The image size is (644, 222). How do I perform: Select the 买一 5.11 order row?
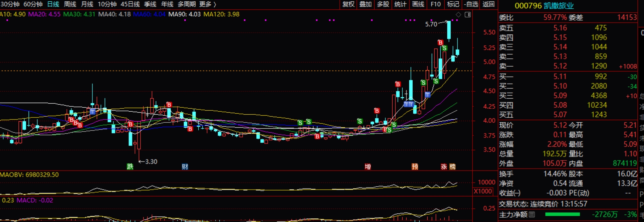click(568, 77)
